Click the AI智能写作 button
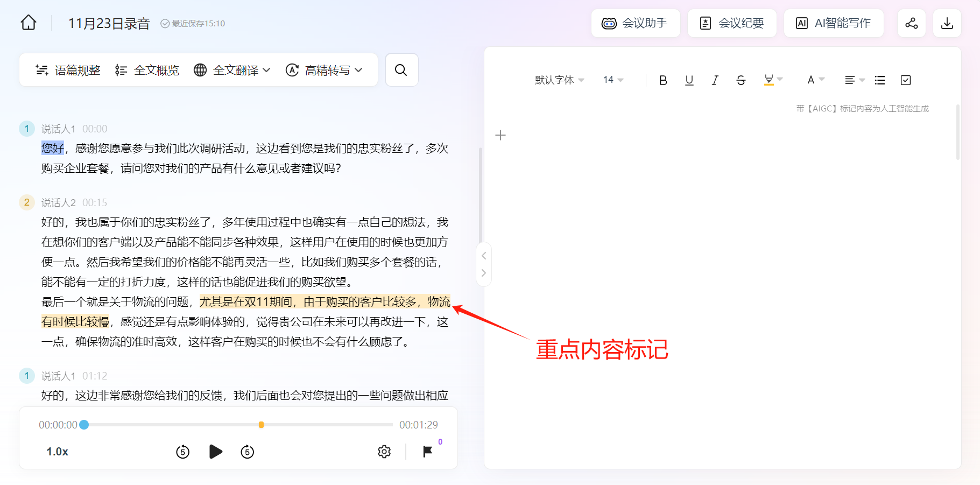 pyautogui.click(x=834, y=23)
